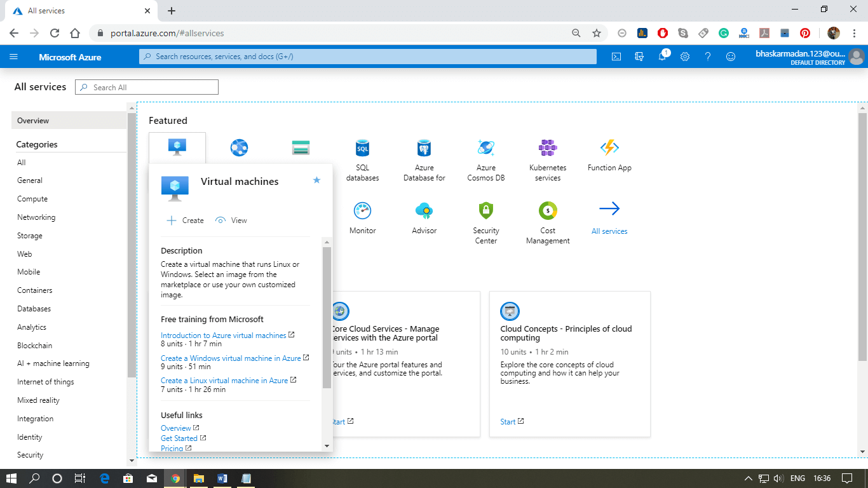The image size is (868, 488).
Task: Open the Cost Management icon
Action: 547,210
